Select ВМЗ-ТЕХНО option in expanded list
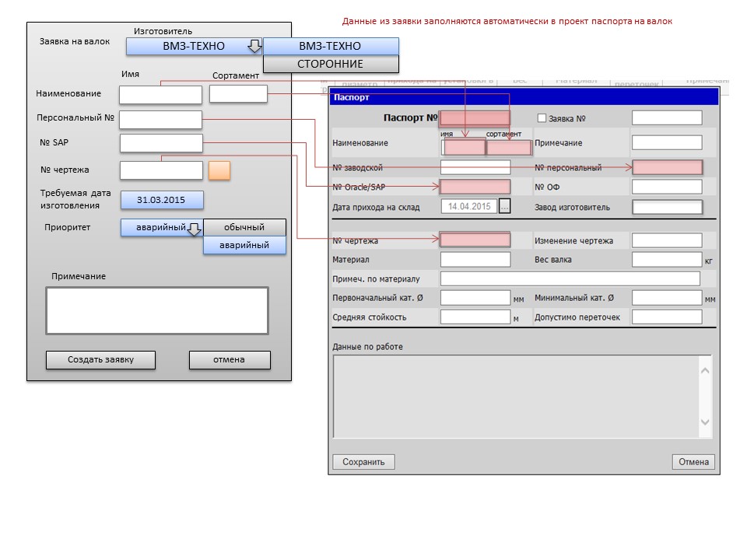747x560 pixels. pos(331,46)
